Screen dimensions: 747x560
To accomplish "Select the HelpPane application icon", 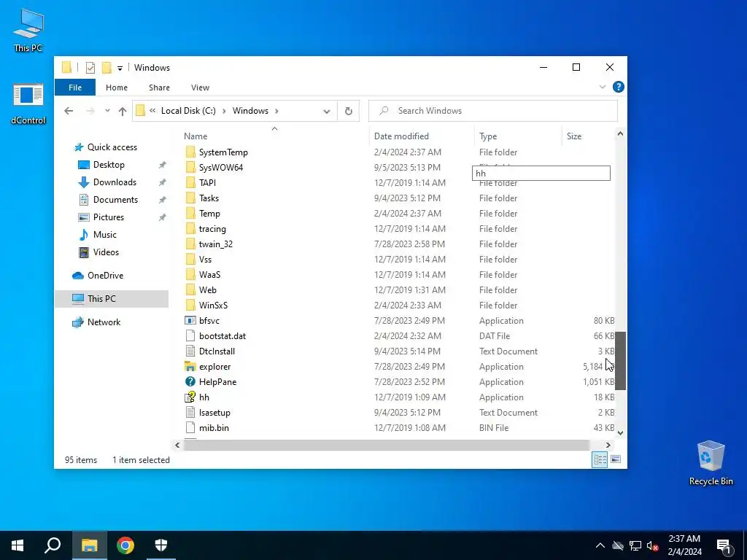I will (190, 382).
